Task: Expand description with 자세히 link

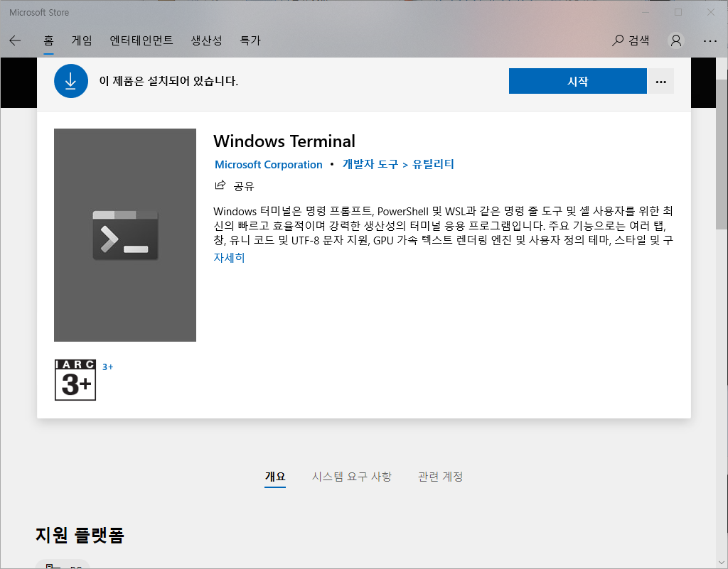Action: click(x=229, y=258)
